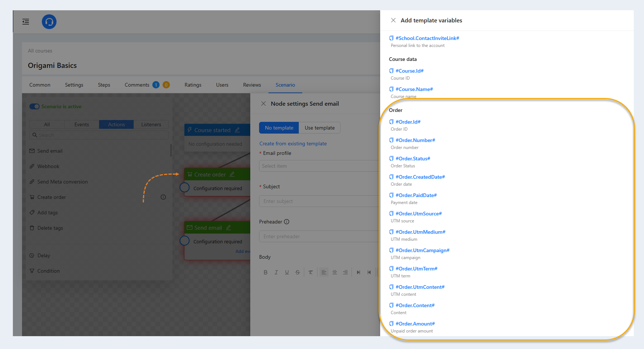Align body text left
The width and height of the screenshot is (644, 349).
[324, 272]
